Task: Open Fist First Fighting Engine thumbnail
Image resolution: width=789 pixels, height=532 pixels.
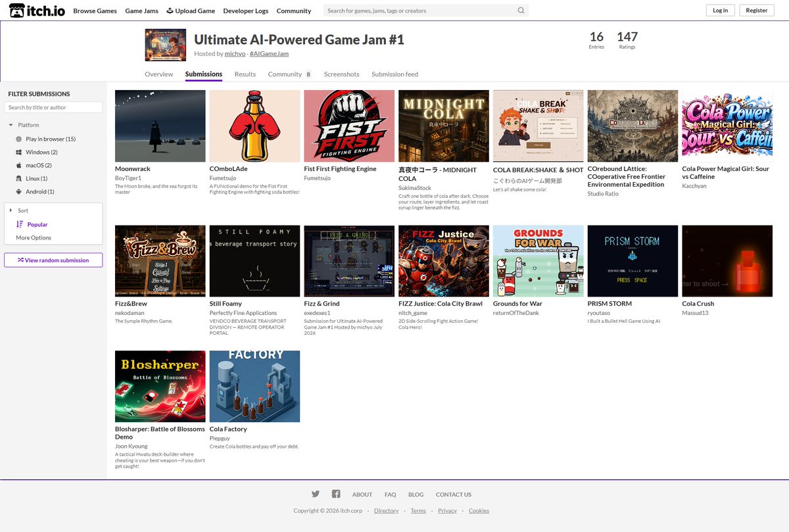Action: [349, 126]
